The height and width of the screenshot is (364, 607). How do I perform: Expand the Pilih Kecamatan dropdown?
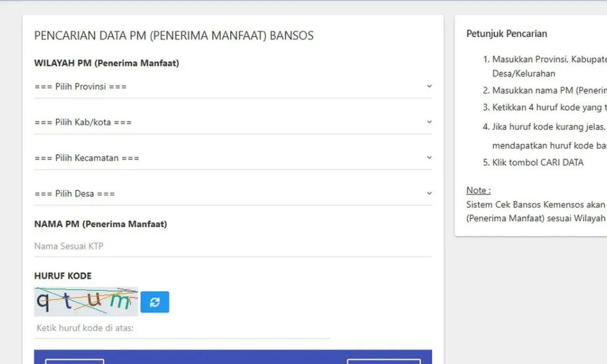(233, 158)
